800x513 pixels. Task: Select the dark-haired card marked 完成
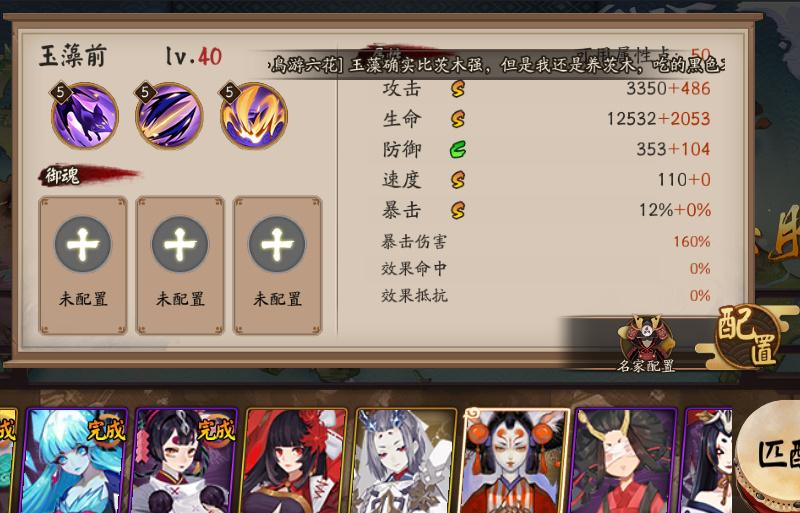click(x=184, y=460)
